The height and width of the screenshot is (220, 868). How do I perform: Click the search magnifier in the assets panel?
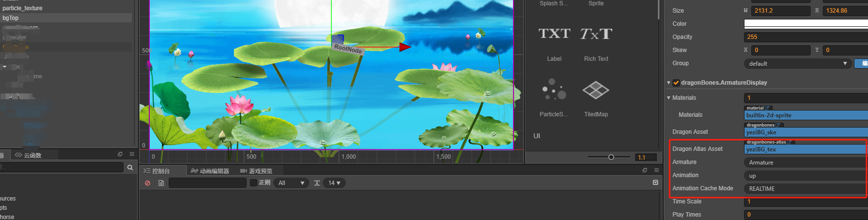130,167
